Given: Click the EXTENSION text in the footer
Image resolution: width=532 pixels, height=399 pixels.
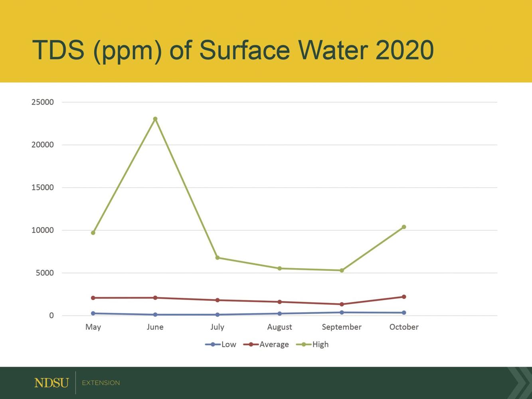Looking at the screenshot, I should [100, 382].
